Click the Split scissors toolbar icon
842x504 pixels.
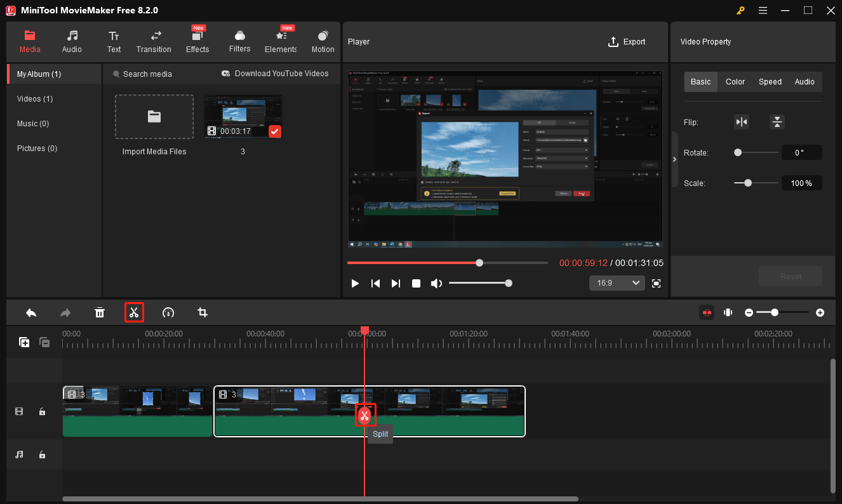(x=134, y=312)
